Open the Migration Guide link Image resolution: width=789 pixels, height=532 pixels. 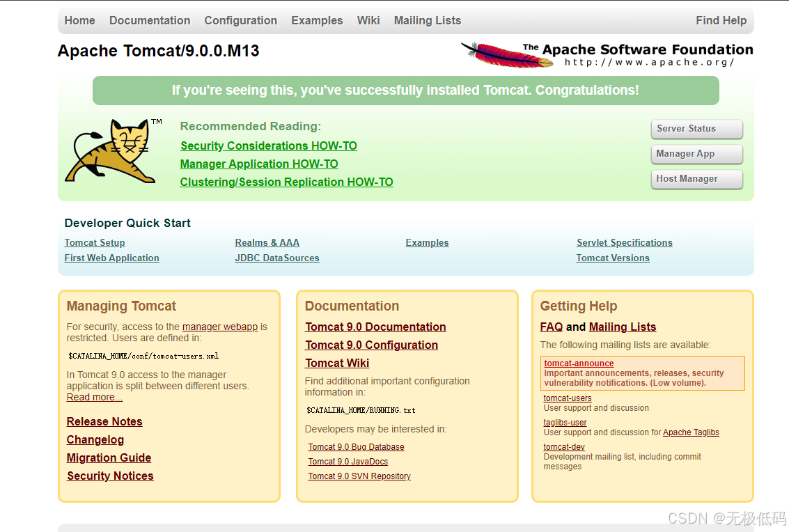(x=109, y=458)
